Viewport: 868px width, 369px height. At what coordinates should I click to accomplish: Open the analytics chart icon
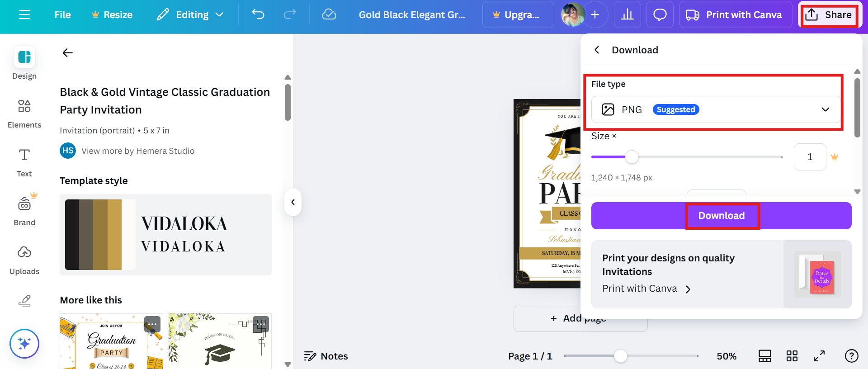627,15
